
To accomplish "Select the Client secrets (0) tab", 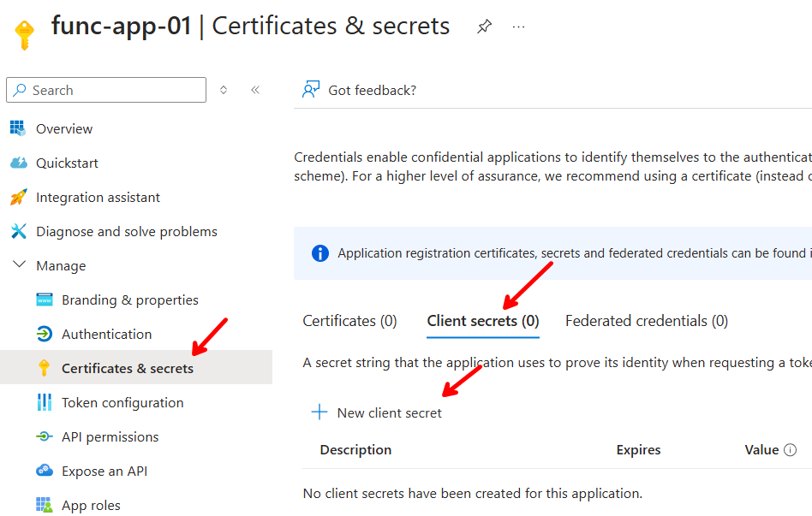I will coord(482,321).
